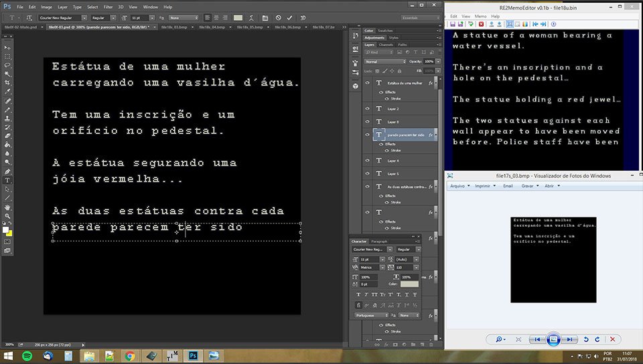Select the Crop tool

[x=7, y=82]
